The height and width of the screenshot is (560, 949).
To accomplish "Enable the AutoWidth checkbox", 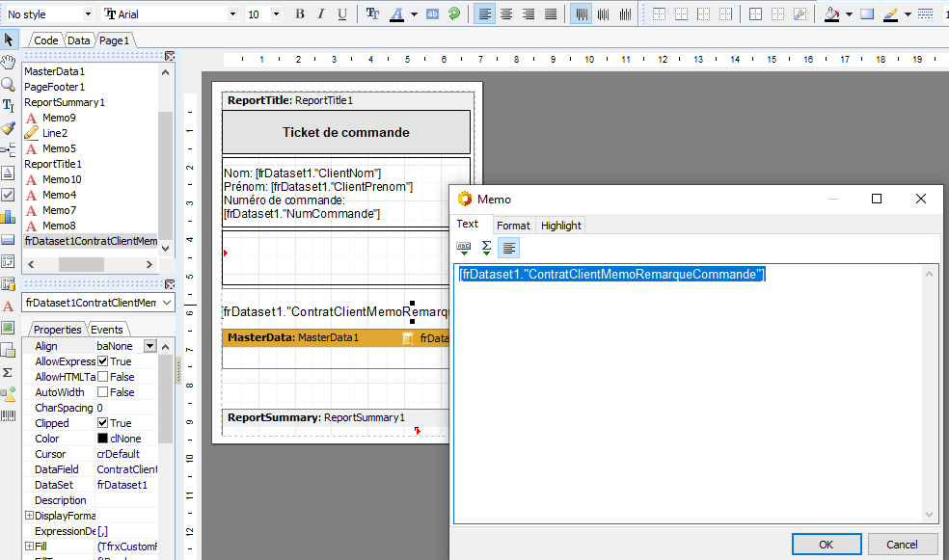I will [103, 392].
